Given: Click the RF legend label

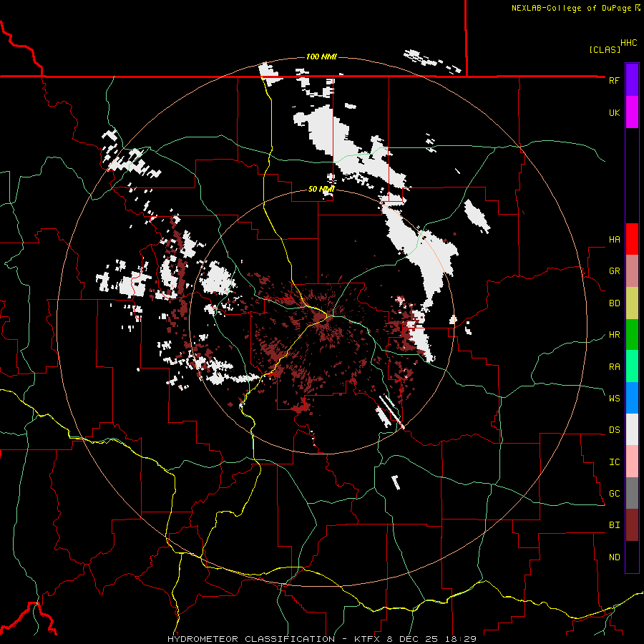Looking at the screenshot, I should pos(614,80).
